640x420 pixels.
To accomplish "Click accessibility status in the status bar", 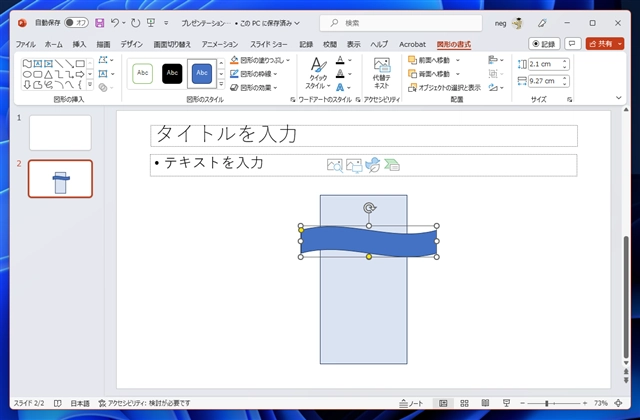I will (144, 403).
